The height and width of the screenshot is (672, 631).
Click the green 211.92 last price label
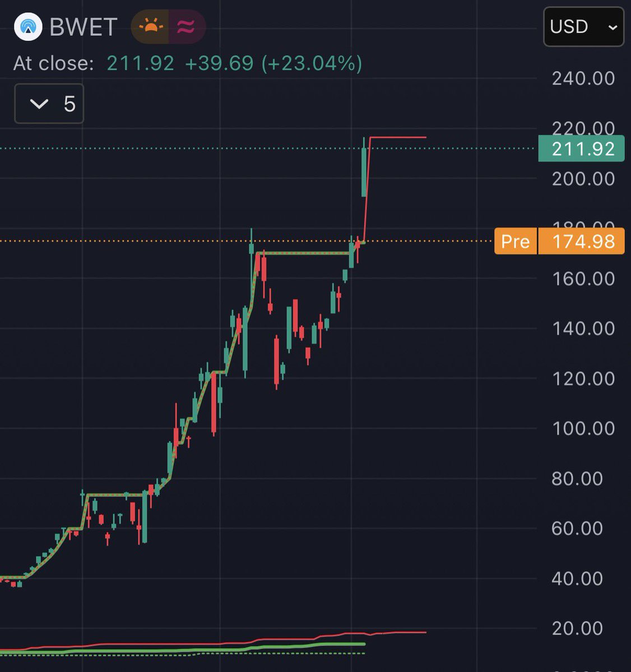581,149
